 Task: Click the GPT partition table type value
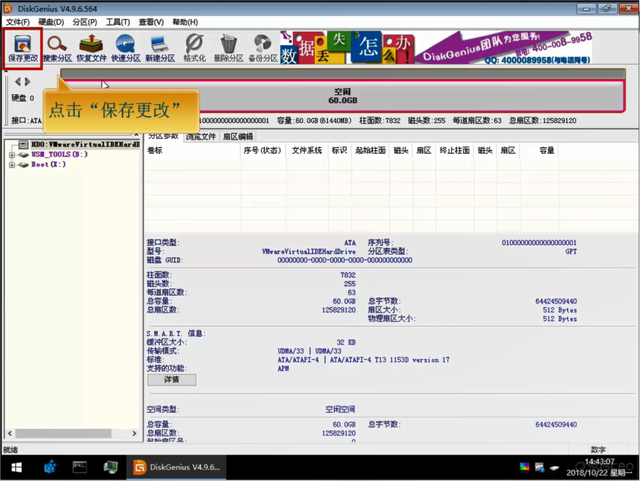coord(571,252)
